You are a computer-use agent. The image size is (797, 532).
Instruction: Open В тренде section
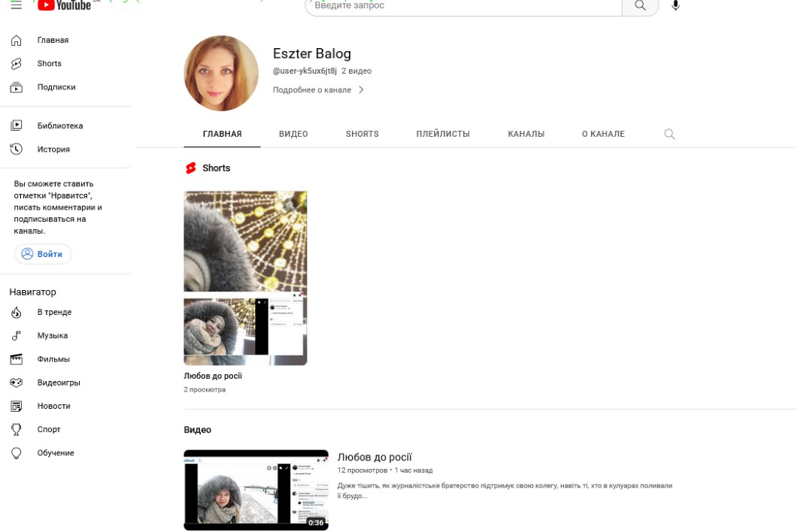tap(54, 313)
